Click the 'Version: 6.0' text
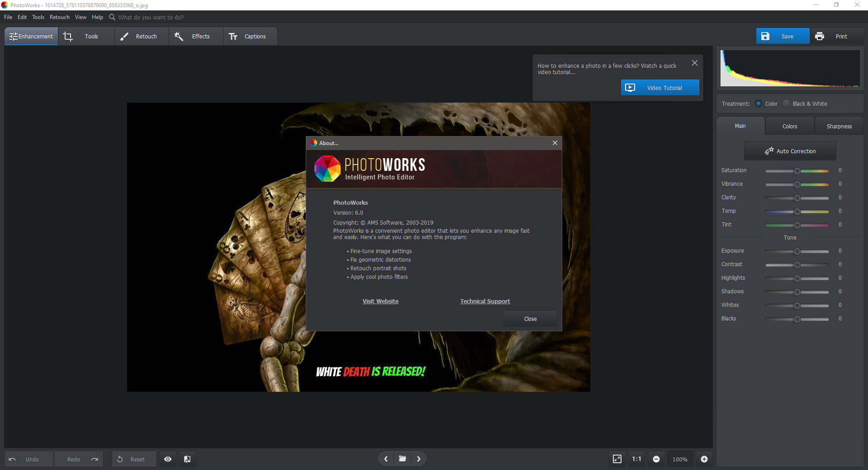The width and height of the screenshot is (868, 470). 348,212
